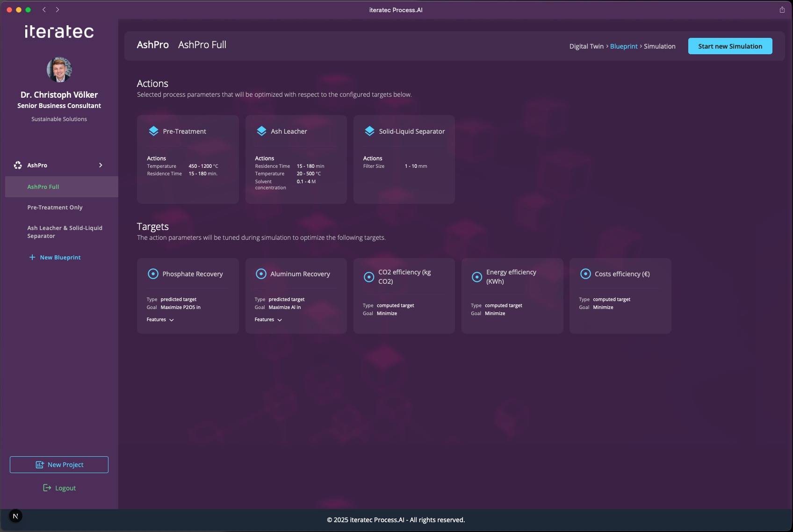Expand Features under Phosphate Recovery
Viewport: 793px width, 532px height.
(160, 320)
